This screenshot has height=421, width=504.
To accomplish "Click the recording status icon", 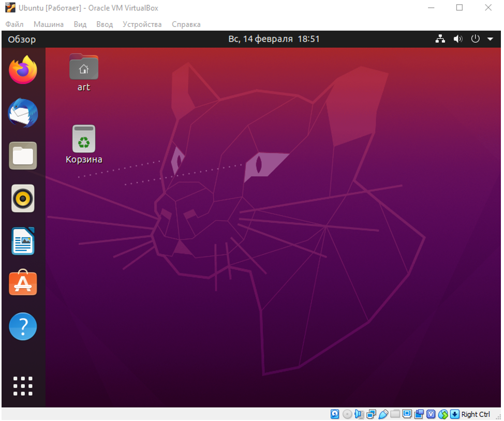I will tap(419, 414).
